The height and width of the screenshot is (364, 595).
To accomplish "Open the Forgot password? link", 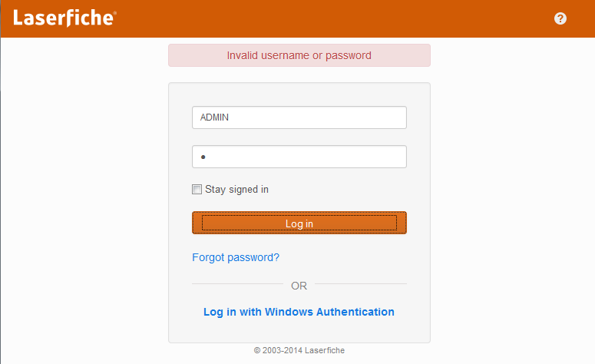I will 236,257.
